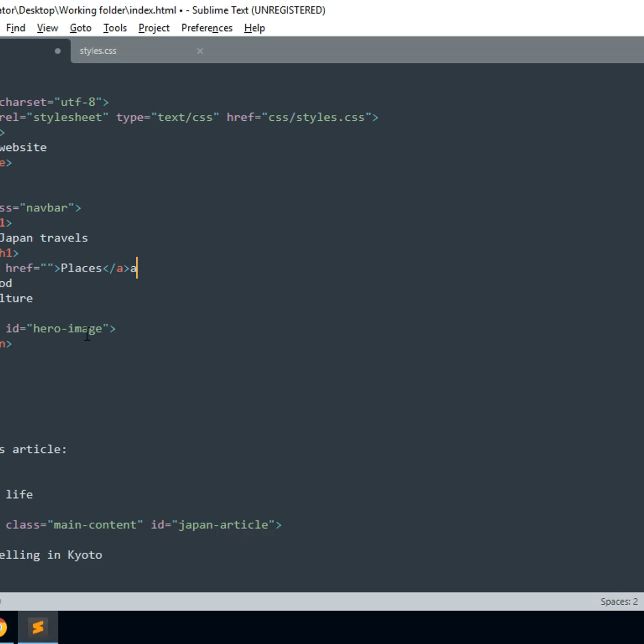The image size is (644, 644).
Task: Place cursor in "hero-image" id value
Action: coord(68,328)
